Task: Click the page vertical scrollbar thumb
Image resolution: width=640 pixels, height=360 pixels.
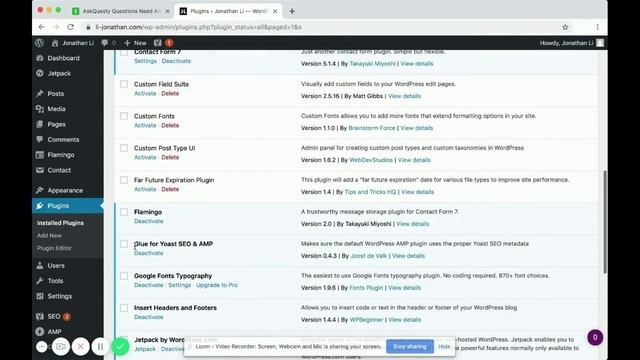Action: [x=604, y=222]
